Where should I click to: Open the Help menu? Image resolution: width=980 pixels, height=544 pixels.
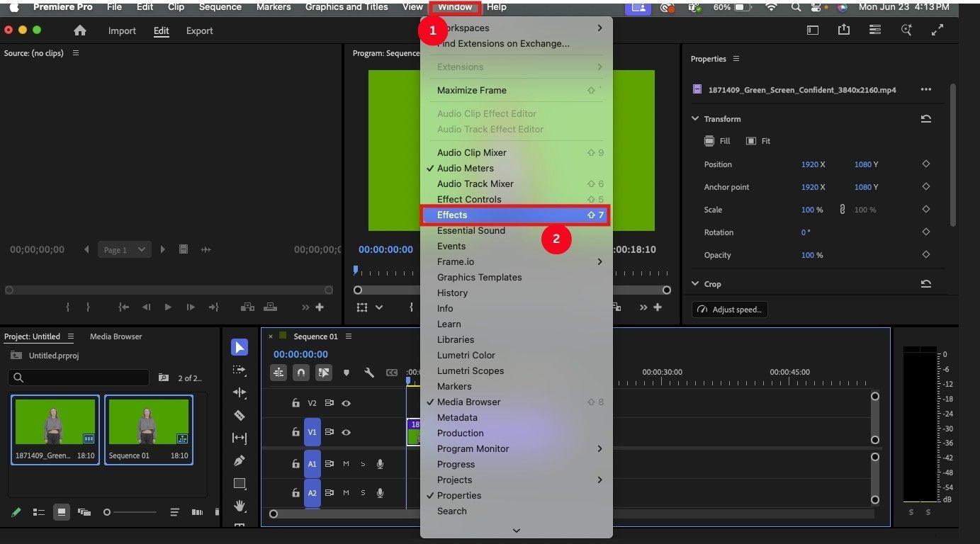pyautogui.click(x=496, y=7)
